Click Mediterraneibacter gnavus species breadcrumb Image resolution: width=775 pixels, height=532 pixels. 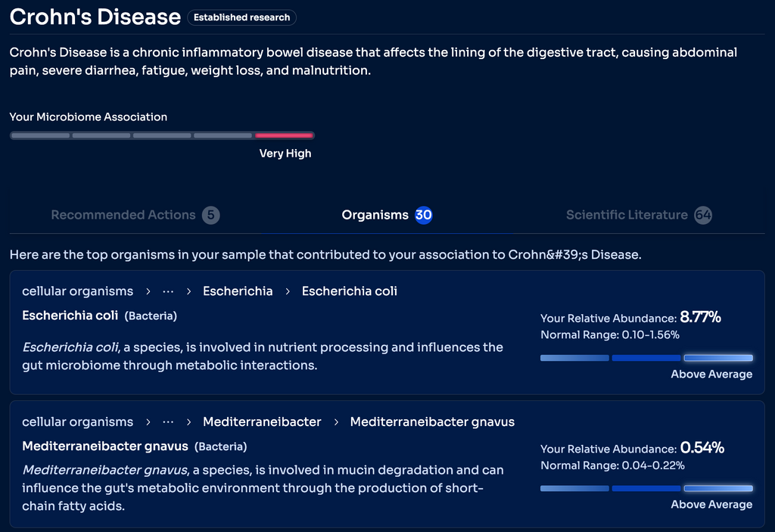[x=432, y=422]
